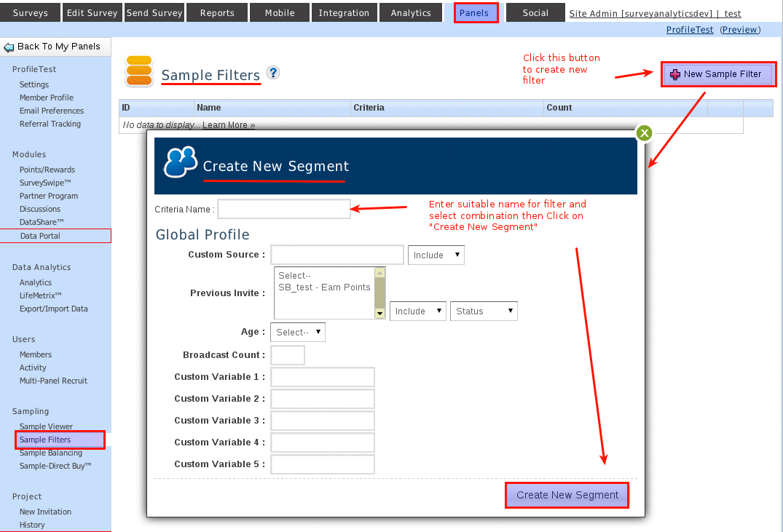Open the Age selection dropdown
The image size is (783, 532).
coord(297,332)
